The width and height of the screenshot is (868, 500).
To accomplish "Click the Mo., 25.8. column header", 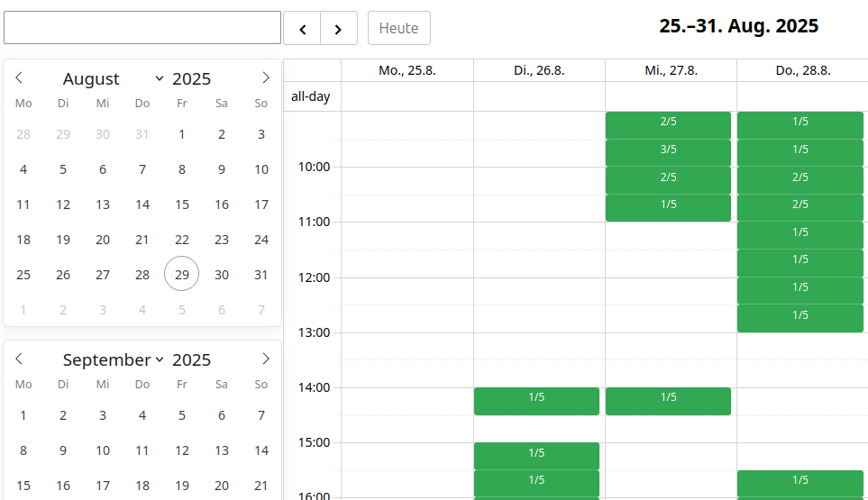I will (x=407, y=70).
